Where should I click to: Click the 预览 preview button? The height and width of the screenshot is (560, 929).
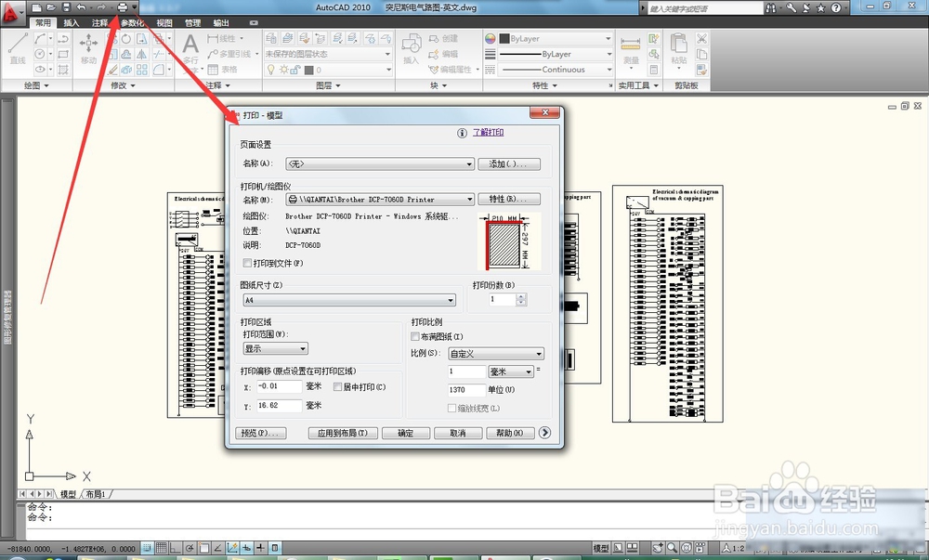pos(261,434)
